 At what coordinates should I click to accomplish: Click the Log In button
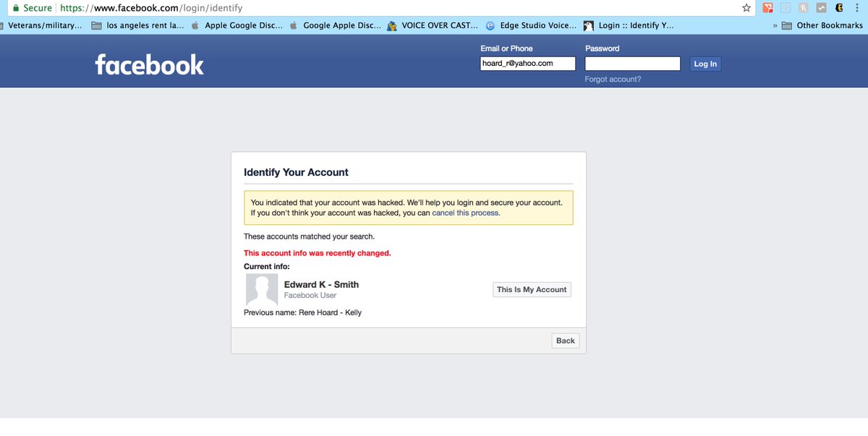tap(705, 64)
